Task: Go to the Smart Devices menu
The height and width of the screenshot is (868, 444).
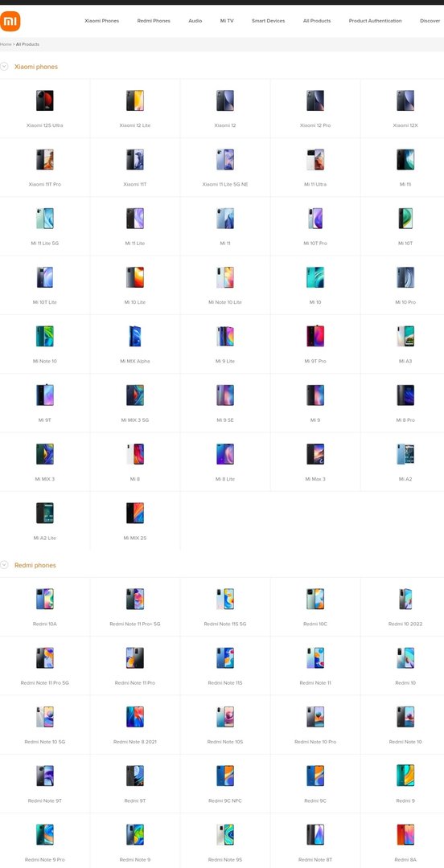Action: click(x=269, y=21)
